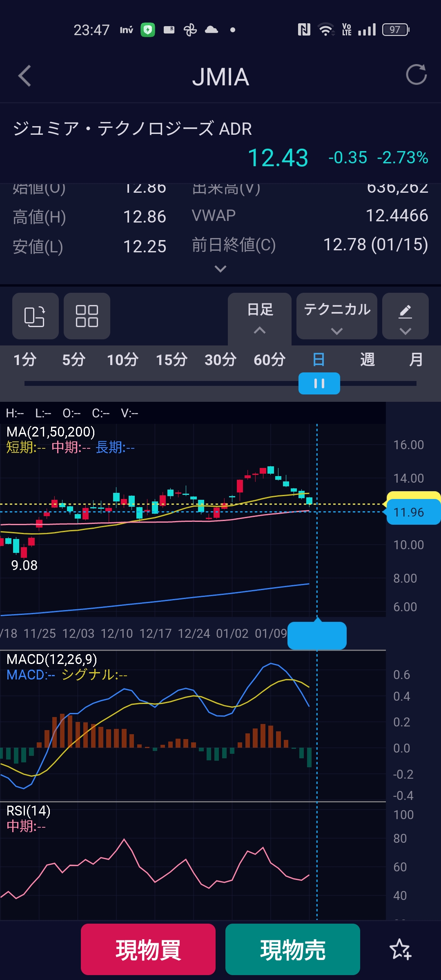
Task: Select the 60分 timeframe
Action: (x=269, y=360)
